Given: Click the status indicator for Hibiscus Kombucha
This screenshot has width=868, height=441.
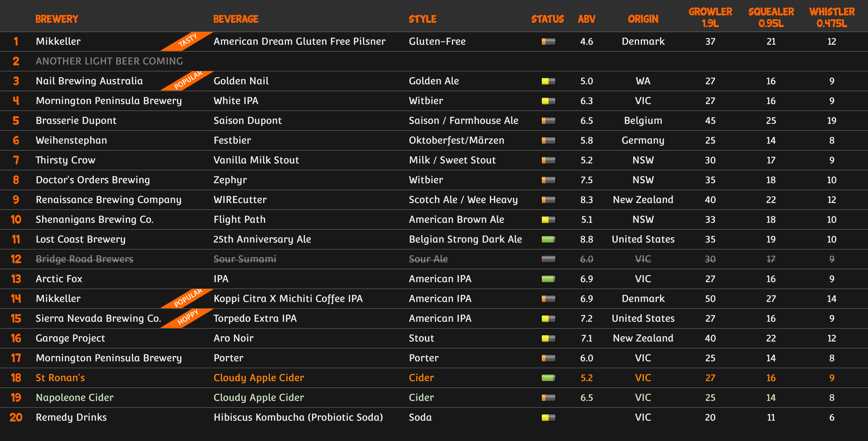Looking at the screenshot, I should [548, 417].
